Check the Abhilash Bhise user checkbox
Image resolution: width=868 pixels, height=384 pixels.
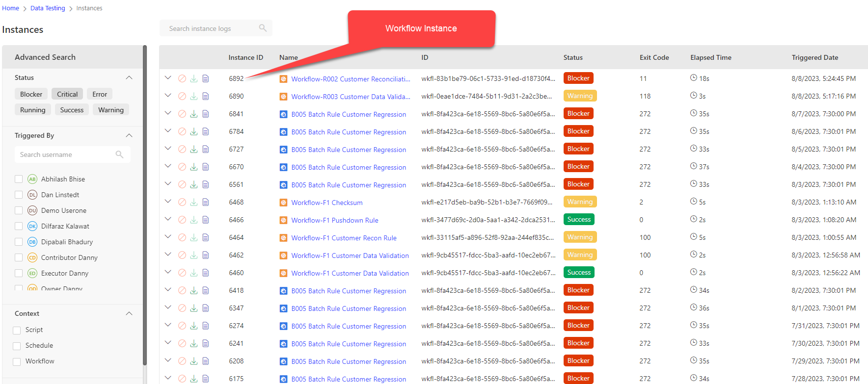pos(19,179)
